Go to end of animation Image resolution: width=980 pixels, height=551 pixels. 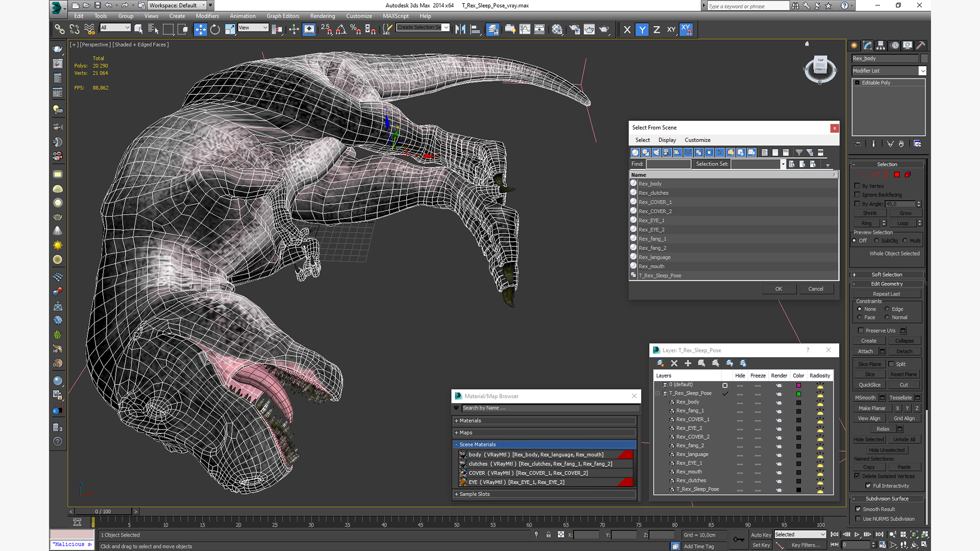(879, 535)
